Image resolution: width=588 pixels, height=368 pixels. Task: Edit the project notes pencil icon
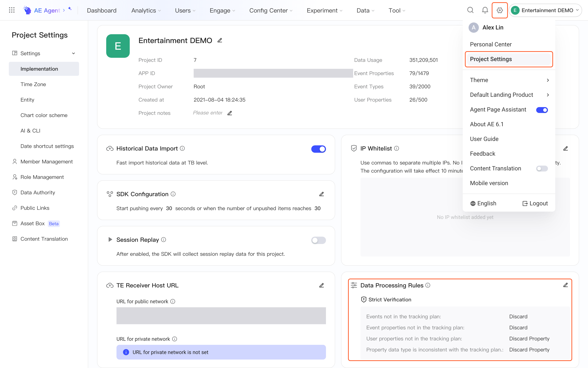(230, 113)
